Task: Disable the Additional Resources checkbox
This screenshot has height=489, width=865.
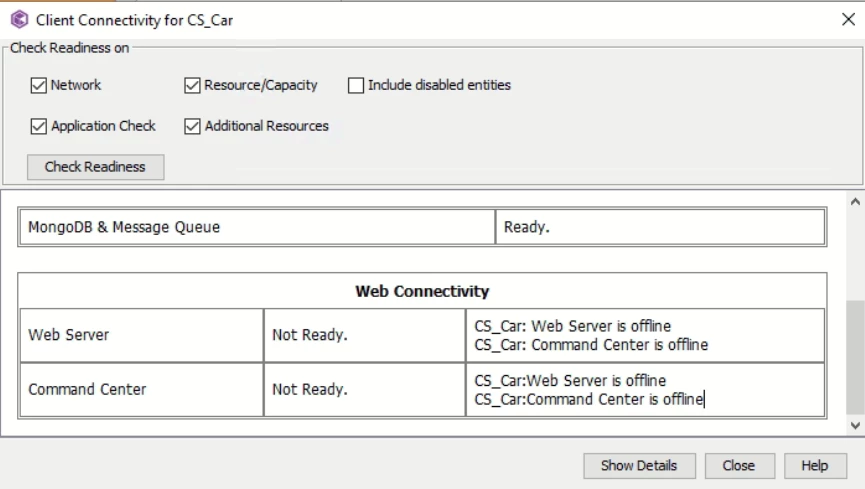Action: [193, 126]
